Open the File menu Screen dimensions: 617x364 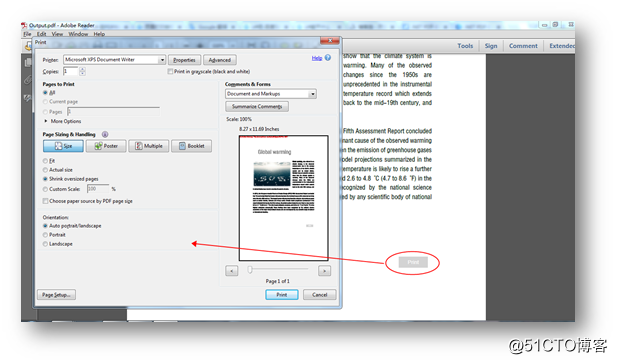27,34
